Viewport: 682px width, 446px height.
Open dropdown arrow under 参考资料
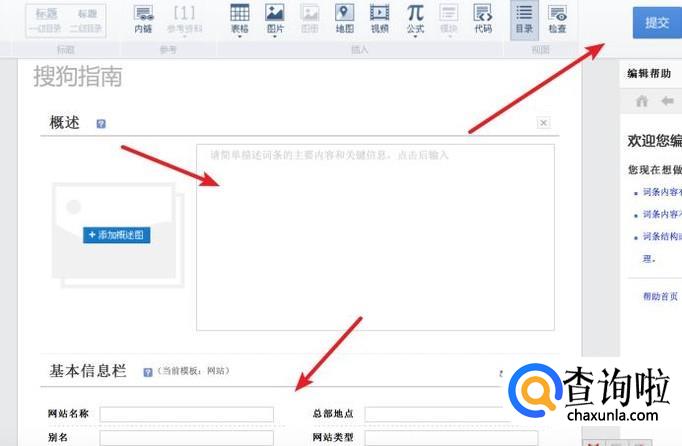pos(184,37)
